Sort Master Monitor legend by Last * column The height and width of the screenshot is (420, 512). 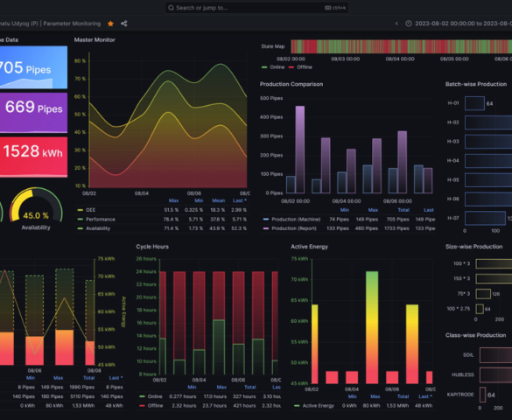(240, 200)
